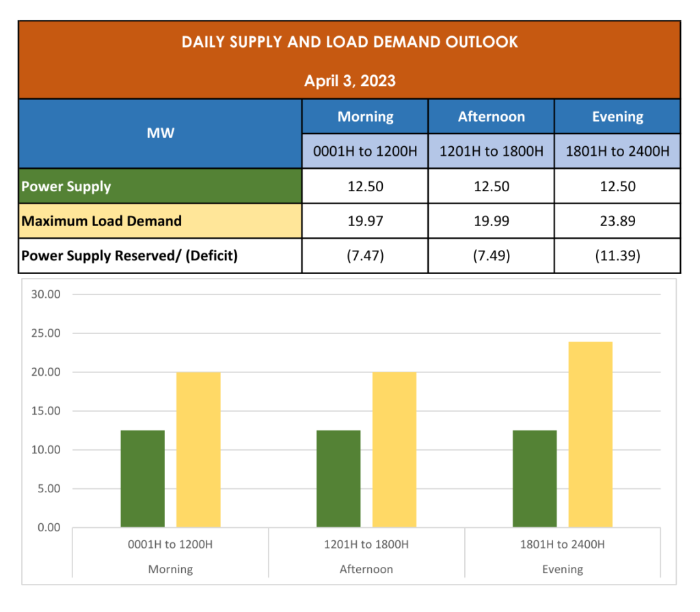This screenshot has width=700, height=612.
Task: Click the Evening column header in table
Action: pyautogui.click(x=617, y=117)
